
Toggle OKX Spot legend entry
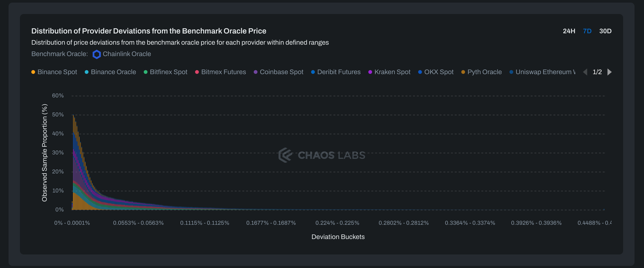pos(438,72)
